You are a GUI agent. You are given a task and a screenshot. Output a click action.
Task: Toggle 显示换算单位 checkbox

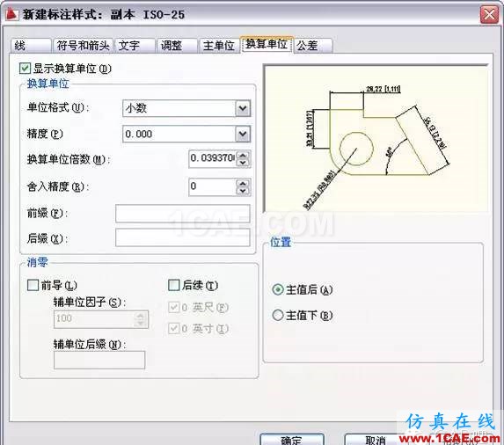[25, 69]
